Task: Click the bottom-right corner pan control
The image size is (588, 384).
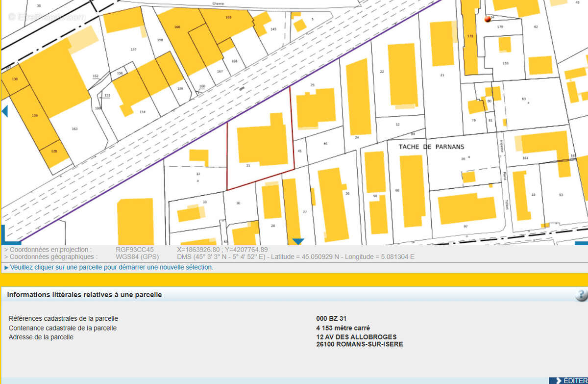Action: pyautogui.click(x=581, y=242)
